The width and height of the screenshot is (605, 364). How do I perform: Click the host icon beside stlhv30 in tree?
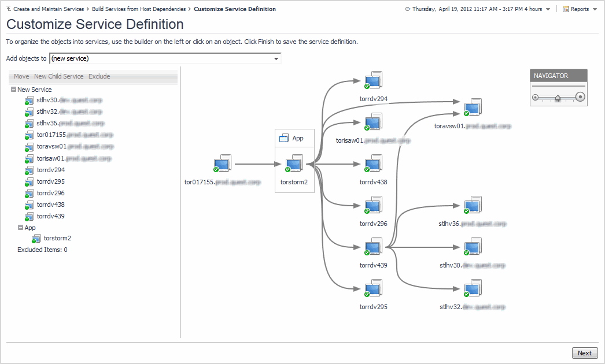[x=29, y=101]
